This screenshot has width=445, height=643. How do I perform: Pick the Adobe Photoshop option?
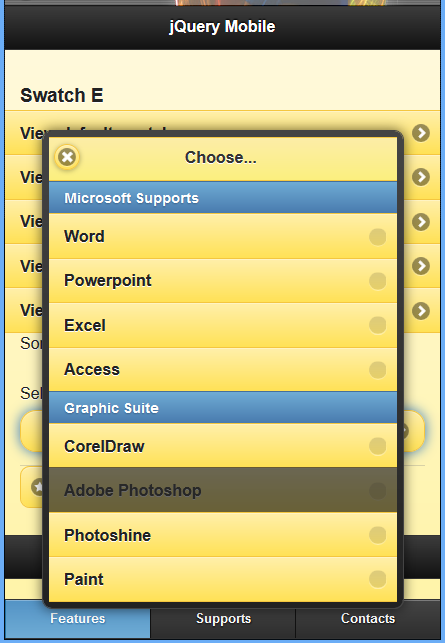pyautogui.click(x=223, y=490)
